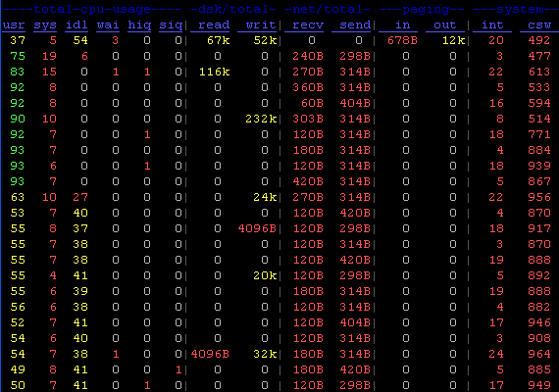
Task: Click the 116k disk read value
Action: pos(214,72)
